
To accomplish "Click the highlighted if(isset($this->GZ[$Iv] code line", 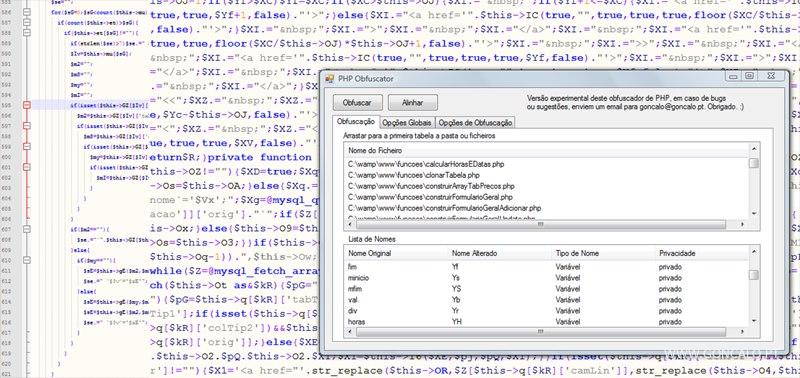I will [109, 105].
